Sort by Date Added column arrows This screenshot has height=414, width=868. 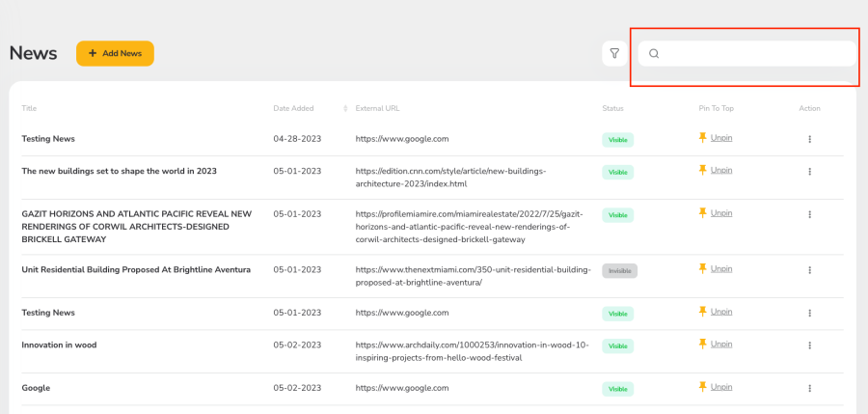tap(345, 108)
